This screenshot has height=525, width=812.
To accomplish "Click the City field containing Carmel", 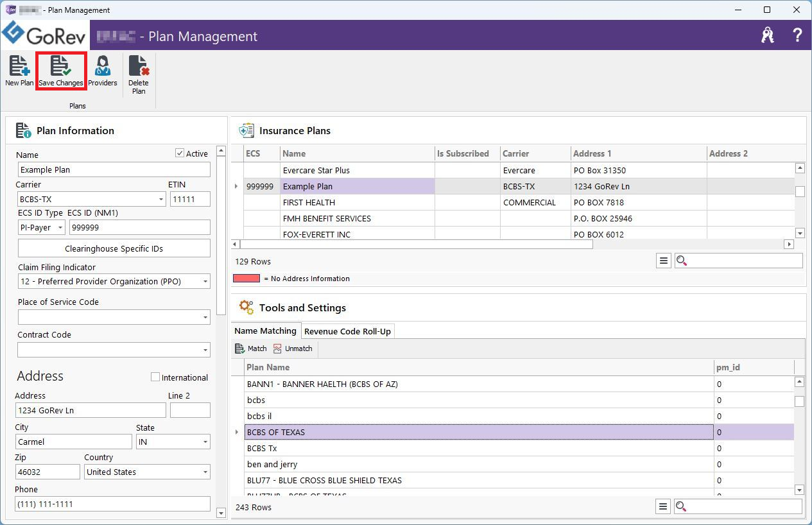I will pos(74,442).
